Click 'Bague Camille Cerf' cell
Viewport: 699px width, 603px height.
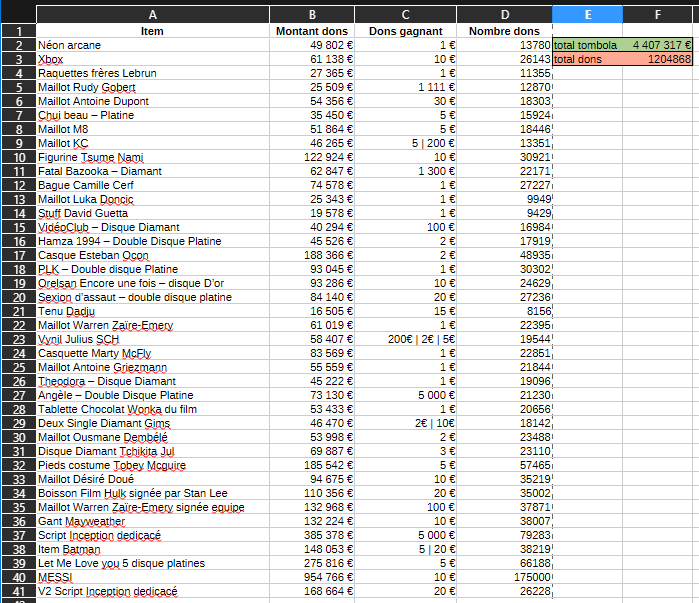tap(152, 185)
